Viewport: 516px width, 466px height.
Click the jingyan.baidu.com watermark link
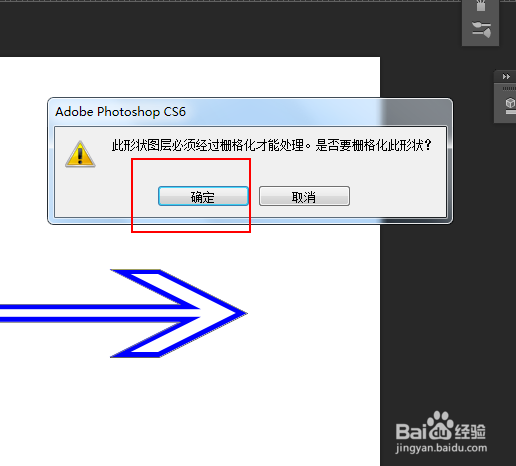[441, 448]
